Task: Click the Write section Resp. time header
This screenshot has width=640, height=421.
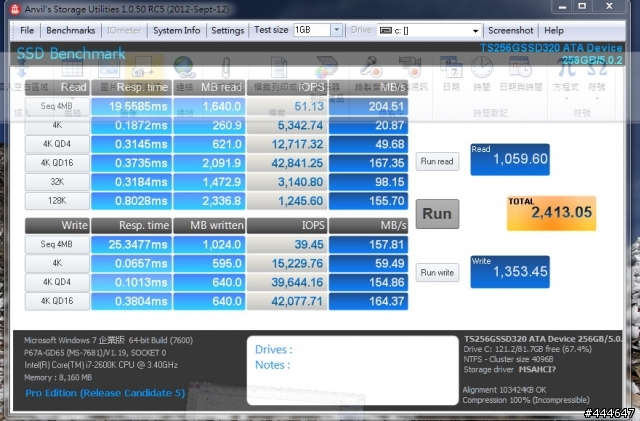Action: pyautogui.click(x=131, y=225)
